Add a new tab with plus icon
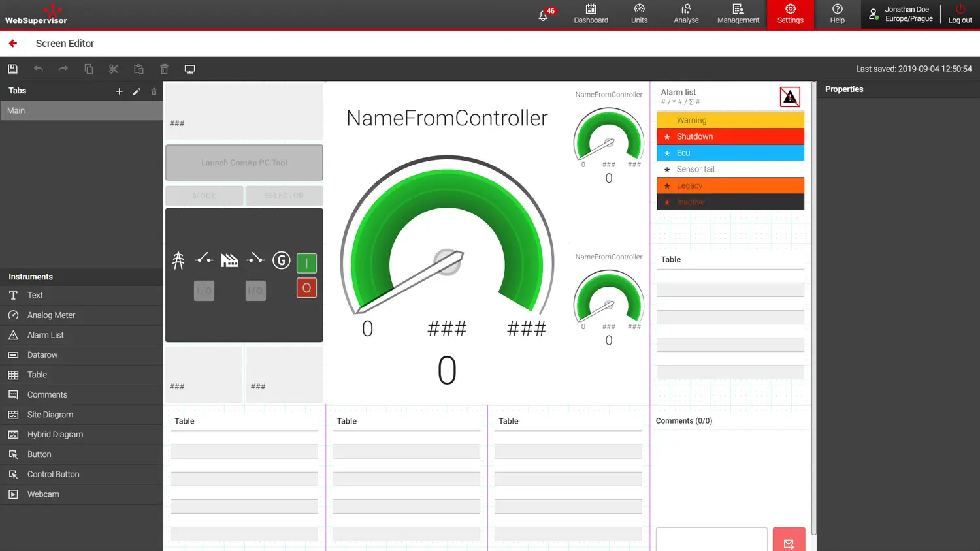Image resolution: width=980 pixels, height=551 pixels. [x=119, y=91]
